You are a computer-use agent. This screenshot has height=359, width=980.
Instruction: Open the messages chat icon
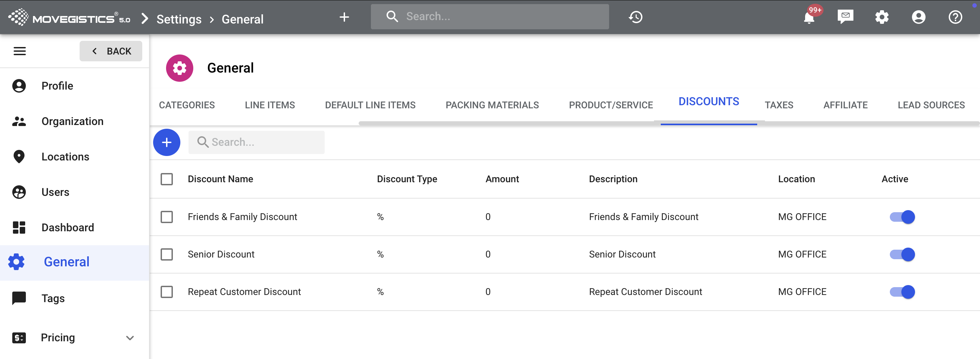(845, 17)
